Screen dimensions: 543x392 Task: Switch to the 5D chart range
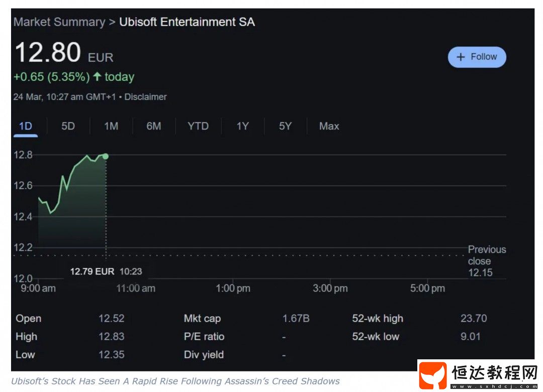coord(68,126)
